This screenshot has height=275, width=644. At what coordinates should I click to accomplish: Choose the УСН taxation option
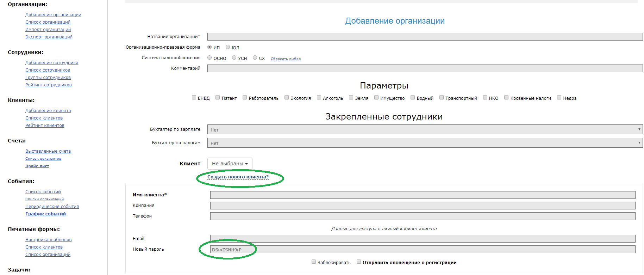pos(234,58)
